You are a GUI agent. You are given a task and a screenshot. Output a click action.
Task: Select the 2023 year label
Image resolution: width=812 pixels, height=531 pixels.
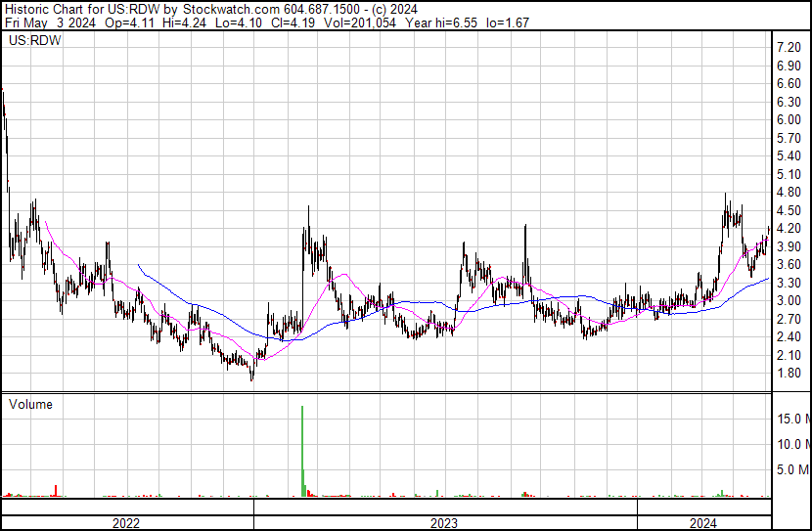(444, 523)
